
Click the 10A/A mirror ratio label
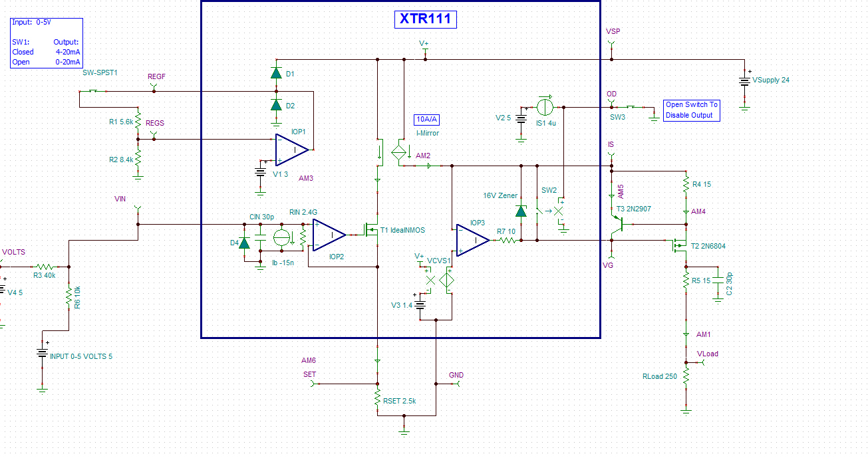427,120
